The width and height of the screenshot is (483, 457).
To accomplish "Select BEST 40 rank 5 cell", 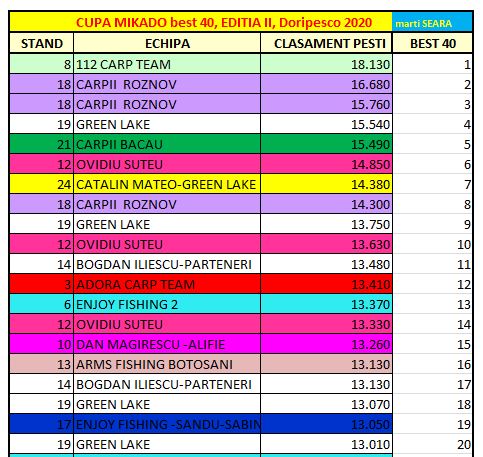I will tap(432, 144).
